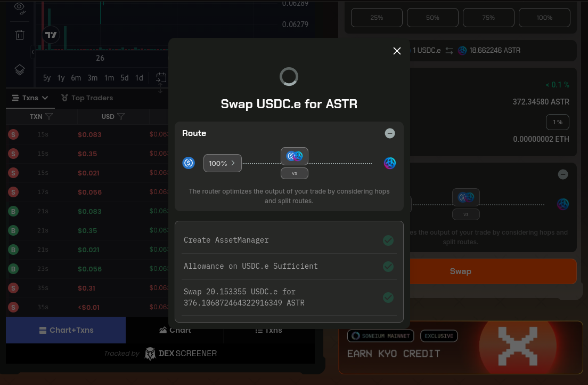Click the 15s sell row with $0.083

(x=87, y=134)
